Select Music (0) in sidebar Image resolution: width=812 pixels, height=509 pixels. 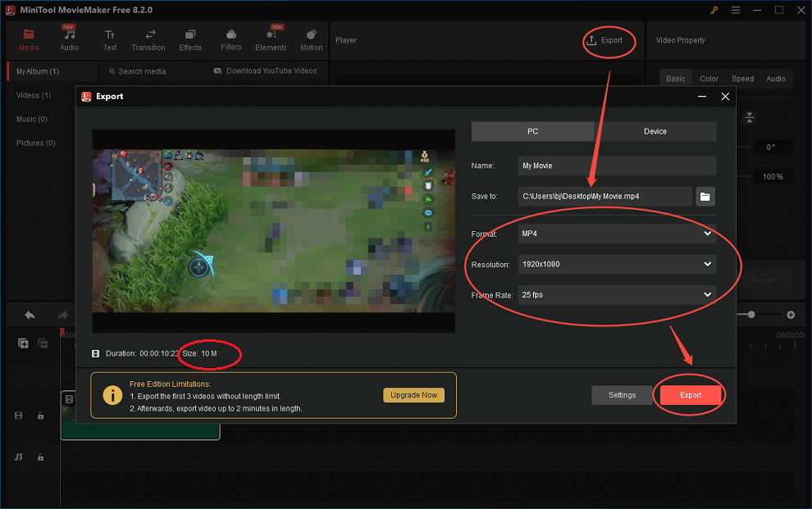pos(32,119)
